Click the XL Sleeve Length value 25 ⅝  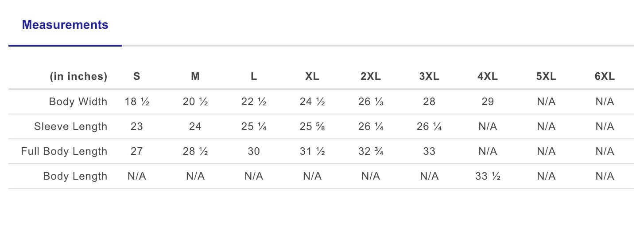click(x=312, y=126)
